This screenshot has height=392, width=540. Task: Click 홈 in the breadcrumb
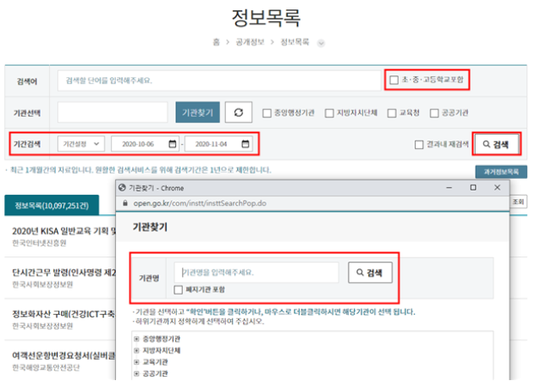point(216,42)
